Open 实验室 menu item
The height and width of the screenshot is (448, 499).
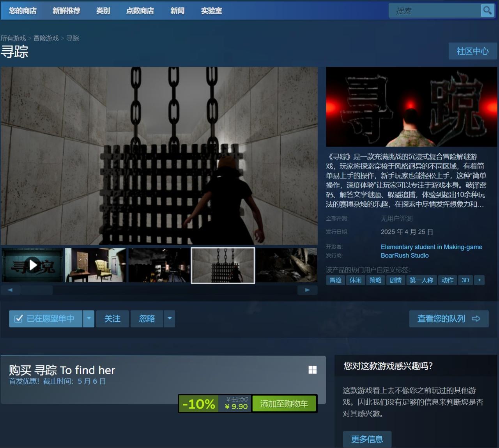(211, 11)
